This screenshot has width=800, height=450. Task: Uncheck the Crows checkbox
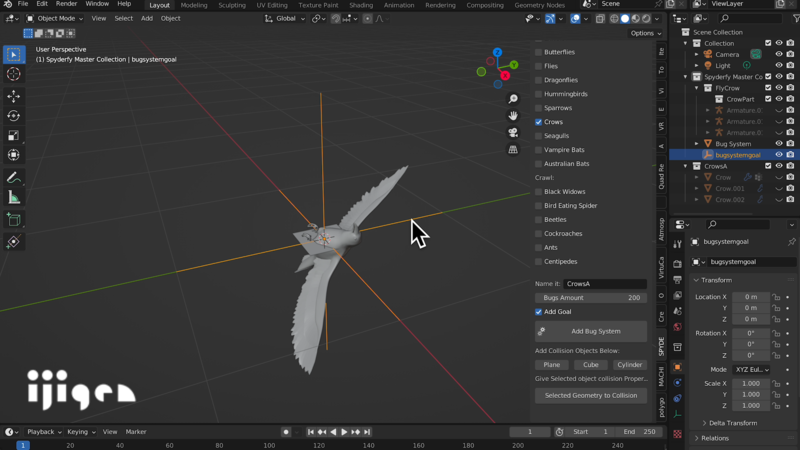click(538, 122)
